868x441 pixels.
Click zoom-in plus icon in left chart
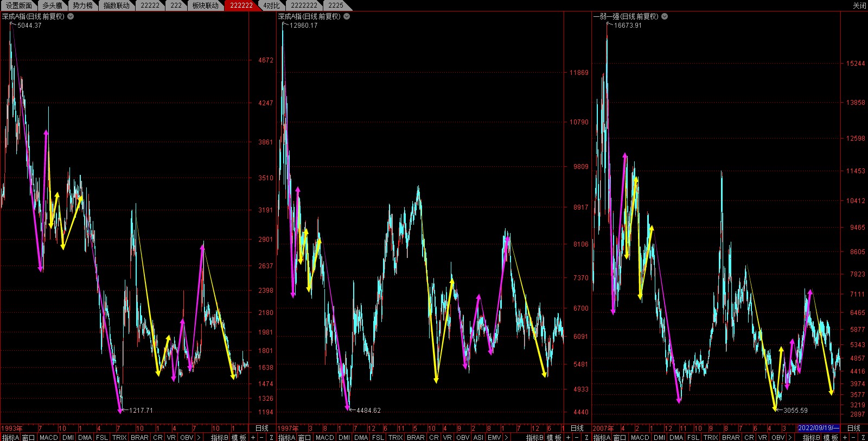253,437
